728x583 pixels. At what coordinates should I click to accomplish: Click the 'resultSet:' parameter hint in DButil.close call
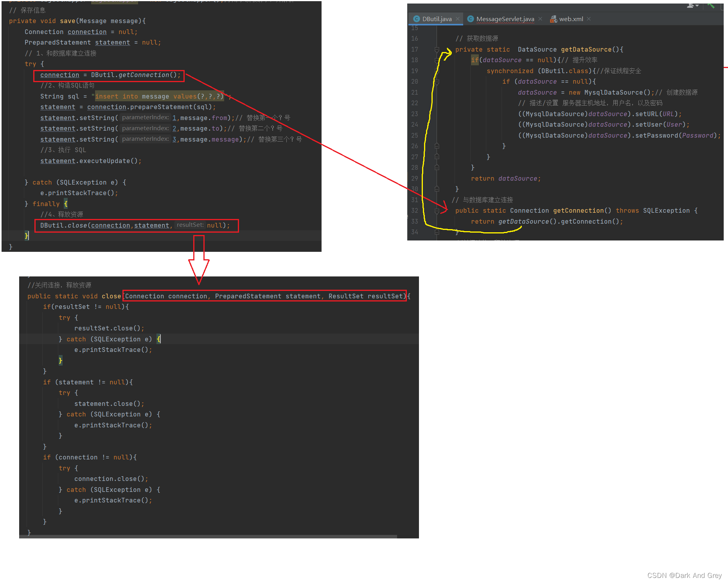(x=190, y=225)
